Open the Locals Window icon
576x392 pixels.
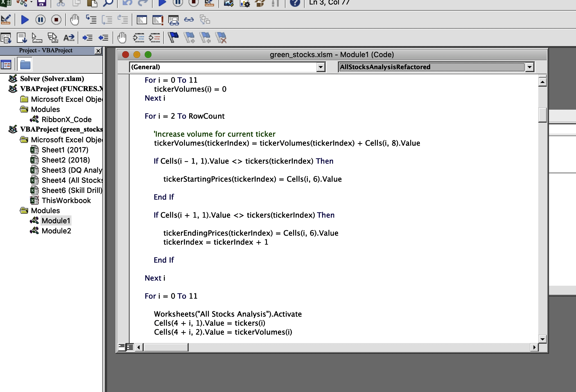142,20
